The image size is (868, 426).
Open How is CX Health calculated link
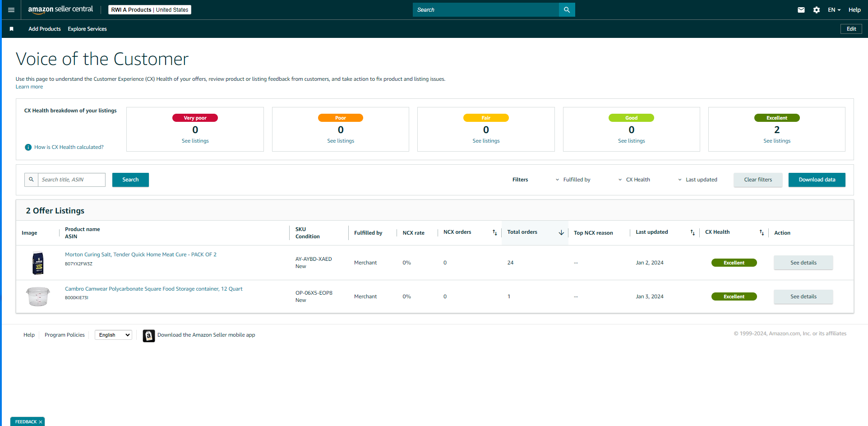(69, 147)
